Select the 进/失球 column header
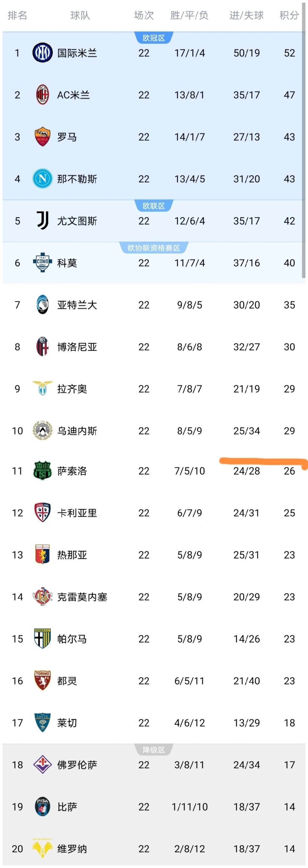 246,15
